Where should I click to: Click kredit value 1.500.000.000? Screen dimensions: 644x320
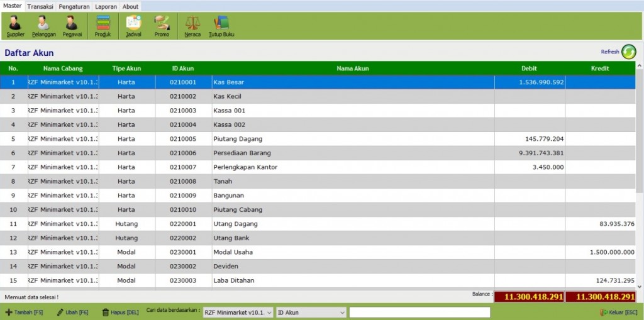pyautogui.click(x=612, y=252)
